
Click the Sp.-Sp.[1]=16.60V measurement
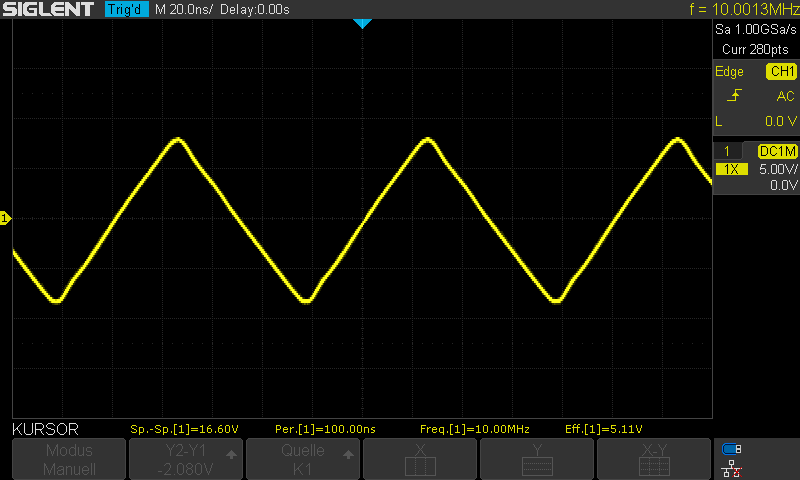pos(184,430)
